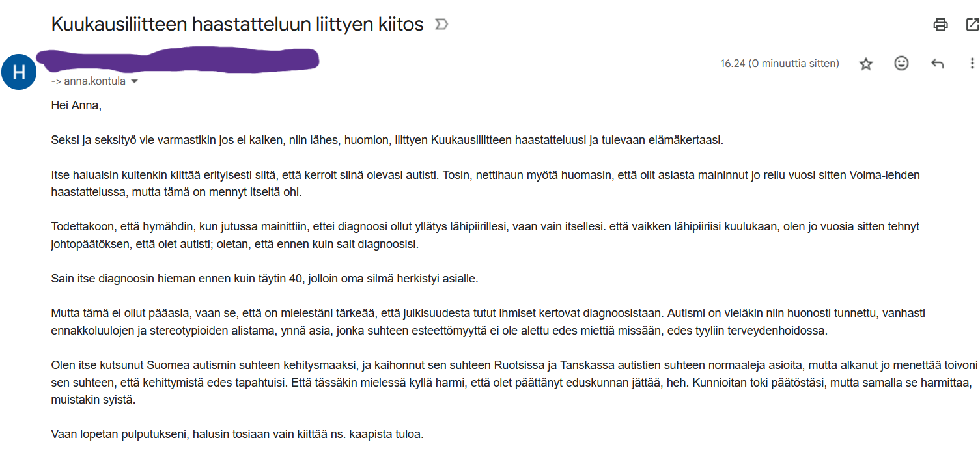Screen dimensions: 980x453
Task: Open the email in a new window
Action: [x=972, y=25]
